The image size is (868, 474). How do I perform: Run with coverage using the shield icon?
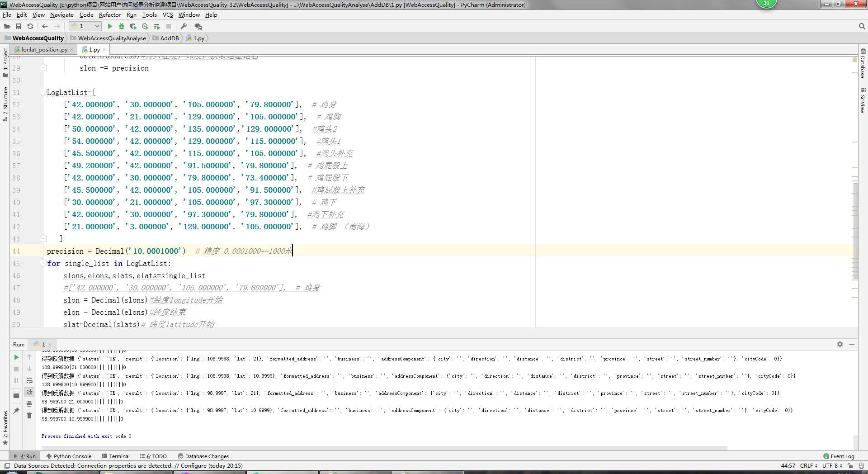pos(133,26)
